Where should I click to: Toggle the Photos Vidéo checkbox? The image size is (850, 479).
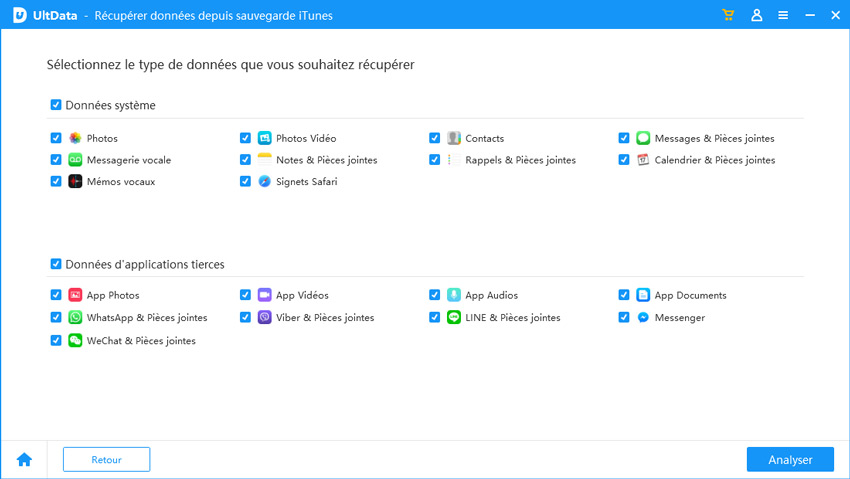click(x=245, y=138)
